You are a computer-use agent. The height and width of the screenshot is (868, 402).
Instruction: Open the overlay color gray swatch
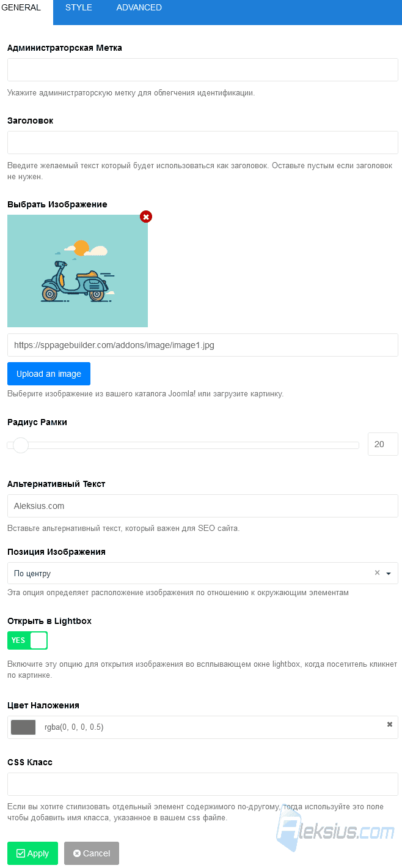point(23,727)
